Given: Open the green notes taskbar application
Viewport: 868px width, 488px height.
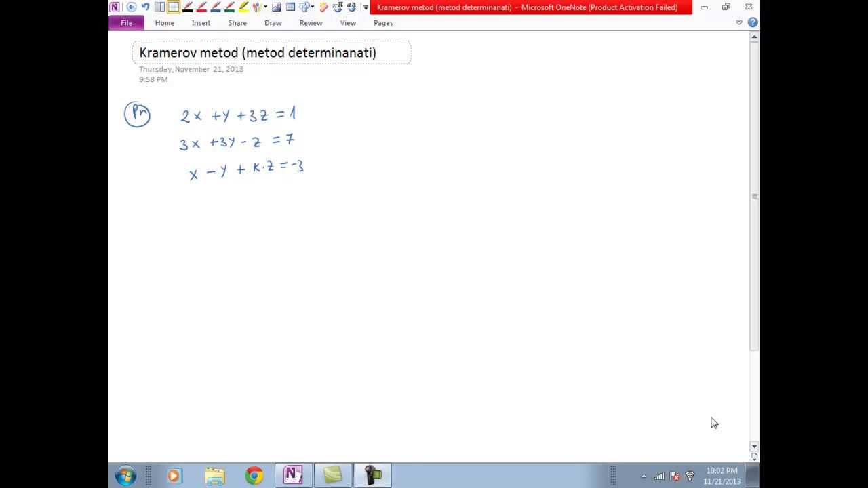Looking at the screenshot, I should click(x=333, y=476).
